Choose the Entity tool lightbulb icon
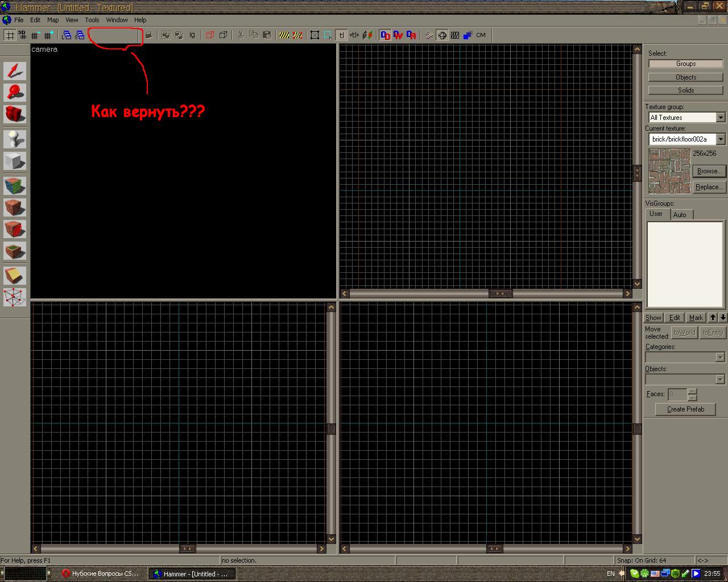This screenshot has height=582, width=728. 15,139
